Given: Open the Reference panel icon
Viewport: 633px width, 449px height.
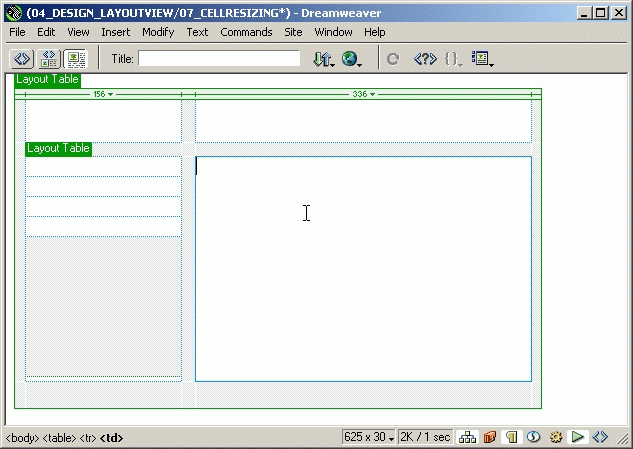Looking at the screenshot, I should (425, 59).
